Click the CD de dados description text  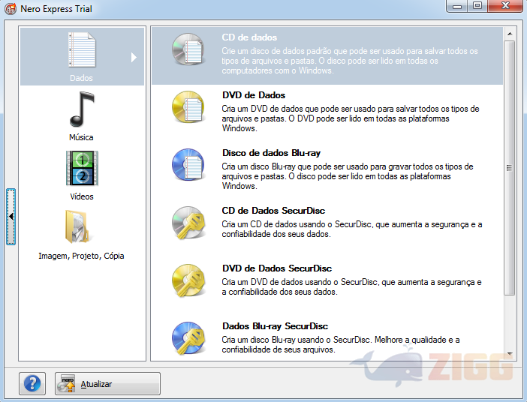tap(350, 61)
